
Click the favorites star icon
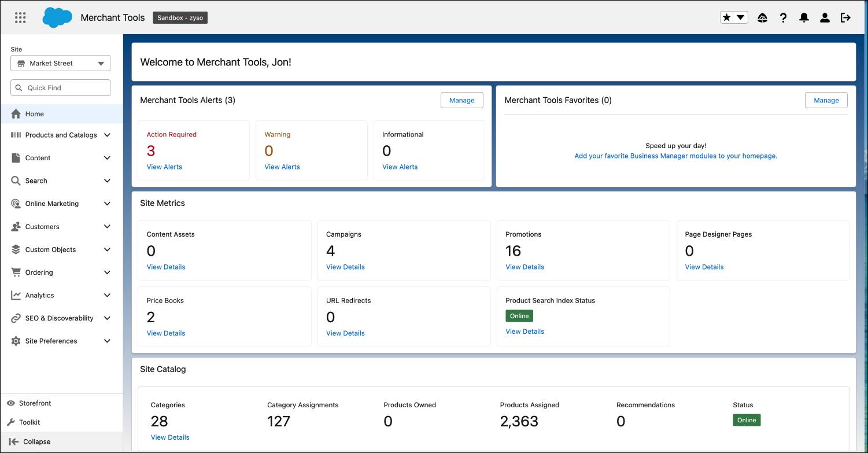(727, 17)
